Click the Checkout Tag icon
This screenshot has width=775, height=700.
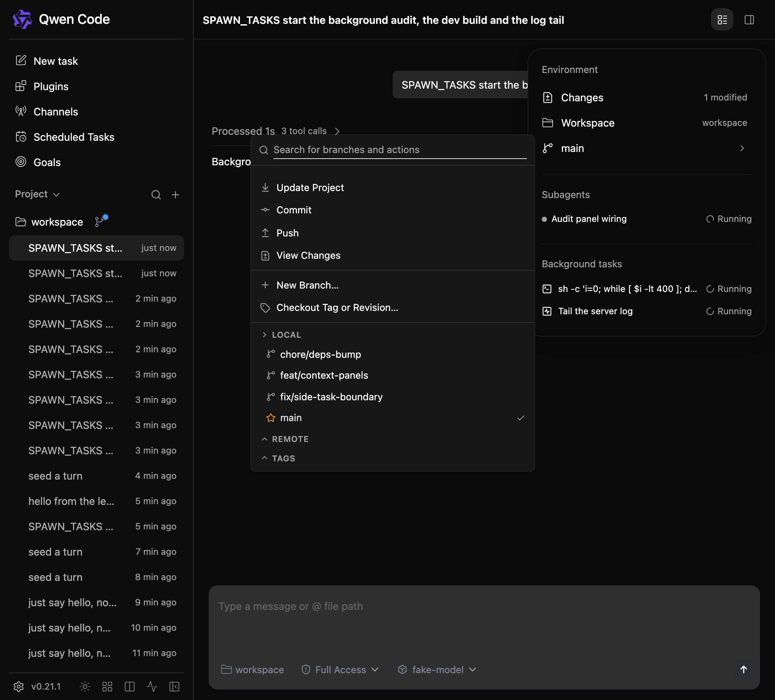tap(265, 308)
